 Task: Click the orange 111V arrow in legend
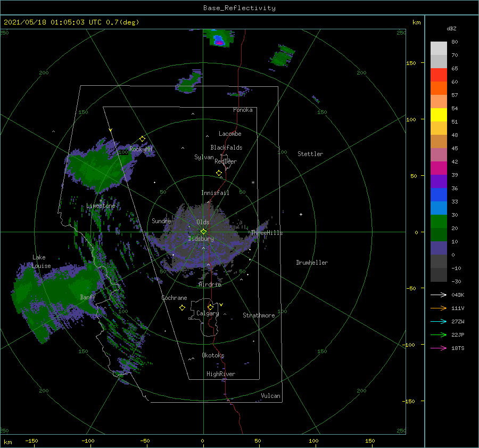click(x=439, y=308)
